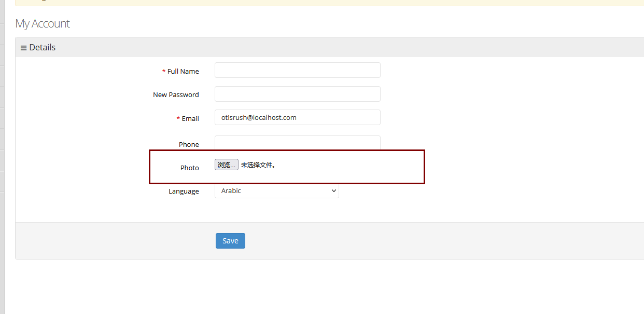
Task: Click the Photo field label
Action: (190, 168)
